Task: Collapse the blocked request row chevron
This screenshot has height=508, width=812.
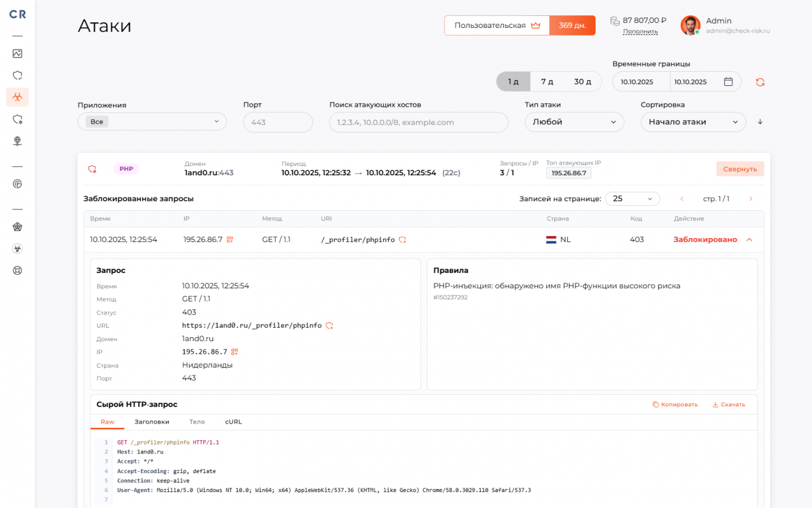Action: click(x=749, y=240)
